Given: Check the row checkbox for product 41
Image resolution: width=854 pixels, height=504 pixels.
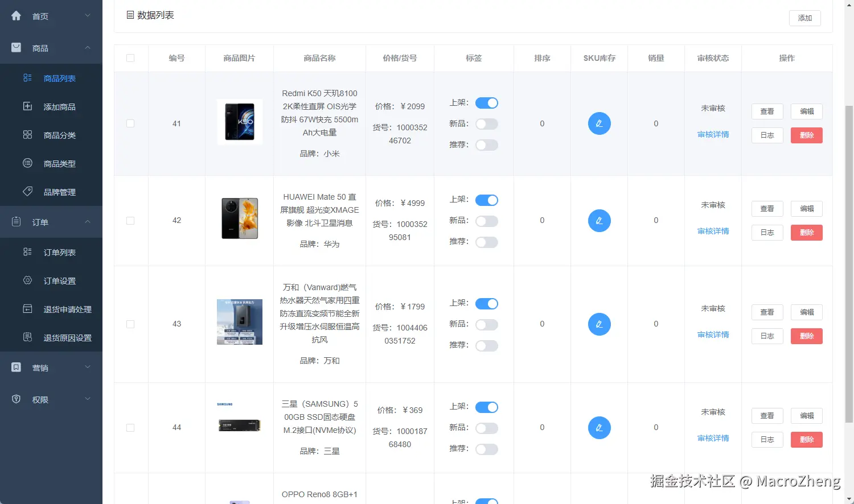Looking at the screenshot, I should pyautogui.click(x=130, y=123).
